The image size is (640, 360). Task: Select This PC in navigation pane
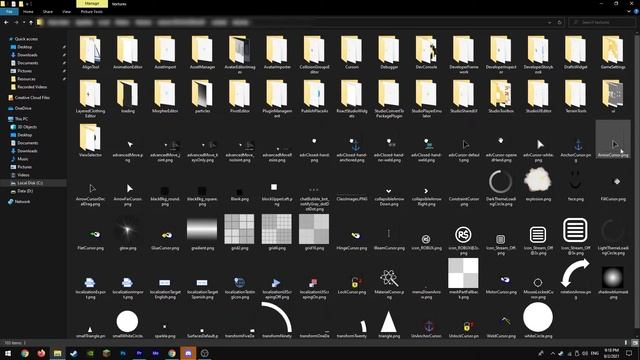click(x=21, y=119)
